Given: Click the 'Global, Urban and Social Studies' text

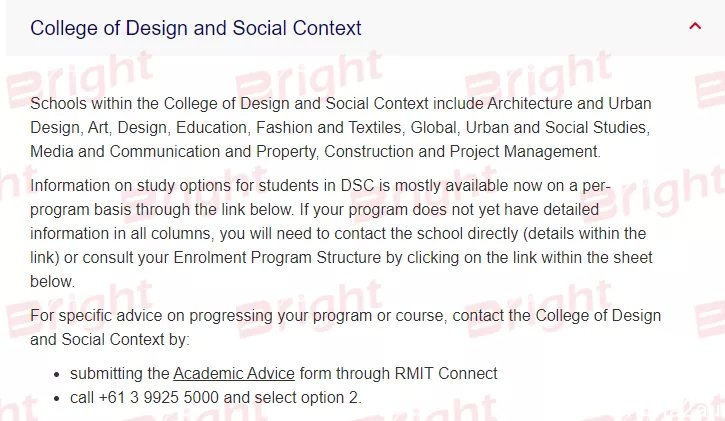Looking at the screenshot, I should click(x=528, y=128).
